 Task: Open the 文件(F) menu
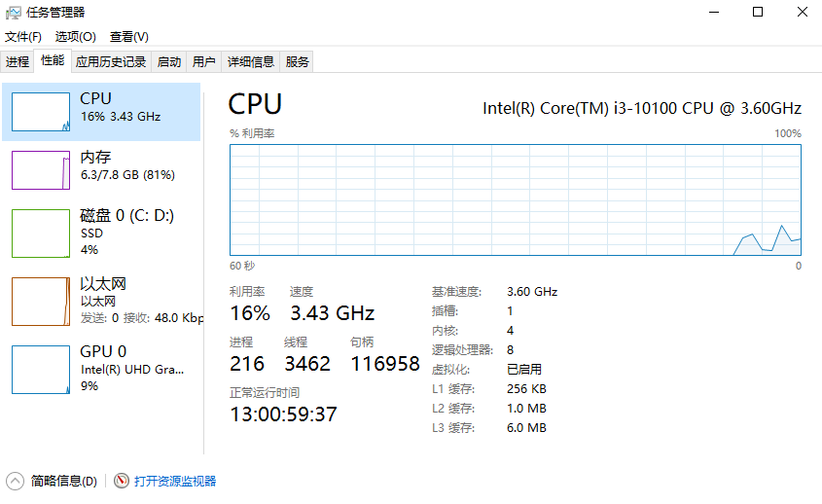point(23,37)
